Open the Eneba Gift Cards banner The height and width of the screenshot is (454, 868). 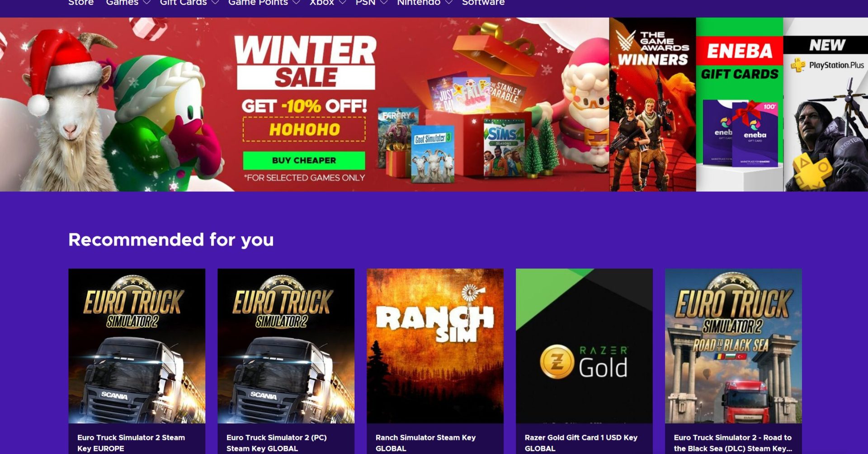[740, 104]
